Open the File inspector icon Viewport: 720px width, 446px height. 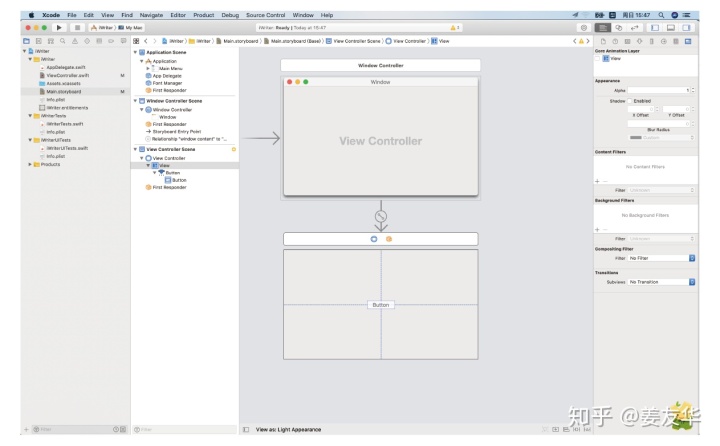click(x=603, y=41)
